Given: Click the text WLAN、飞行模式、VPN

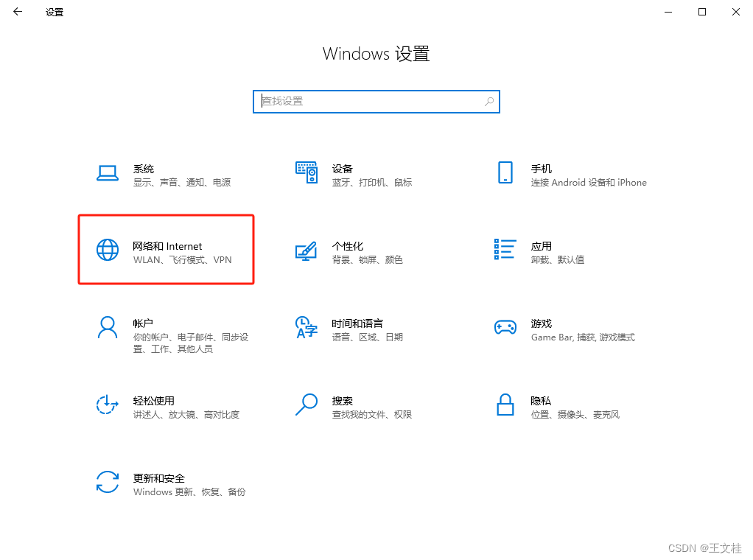Looking at the screenshot, I should pos(183,260).
